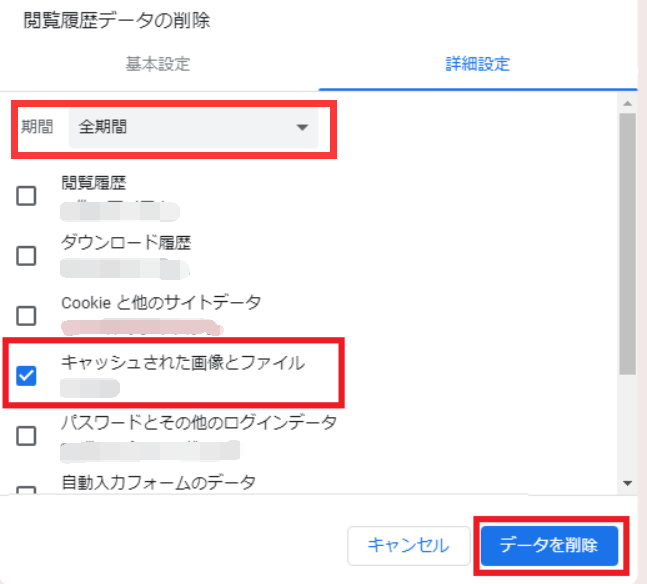Click the scrollbar up arrow

click(627, 103)
